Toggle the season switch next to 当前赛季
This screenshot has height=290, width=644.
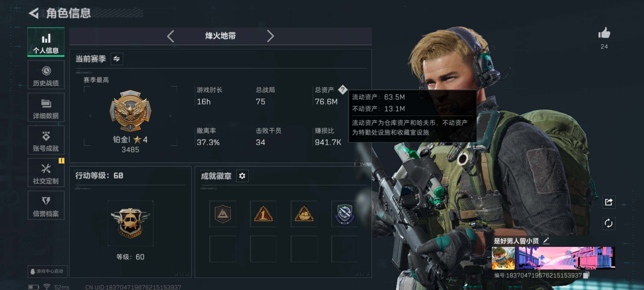[117, 59]
